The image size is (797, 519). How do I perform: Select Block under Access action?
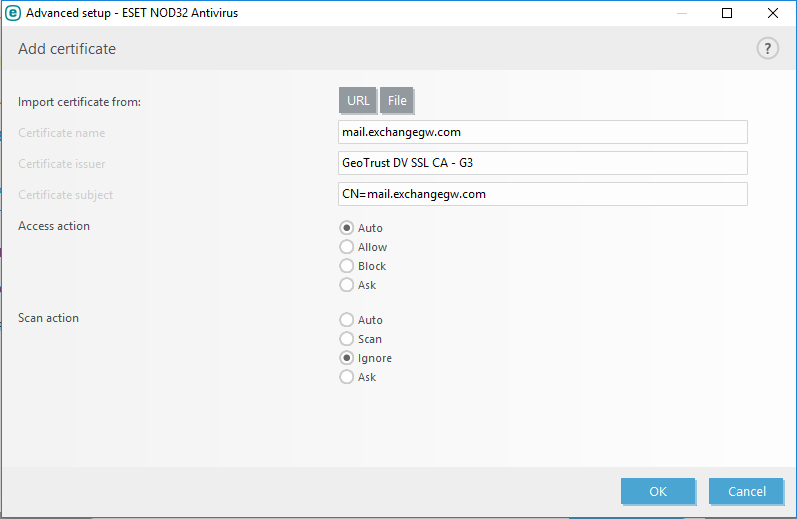coord(347,266)
